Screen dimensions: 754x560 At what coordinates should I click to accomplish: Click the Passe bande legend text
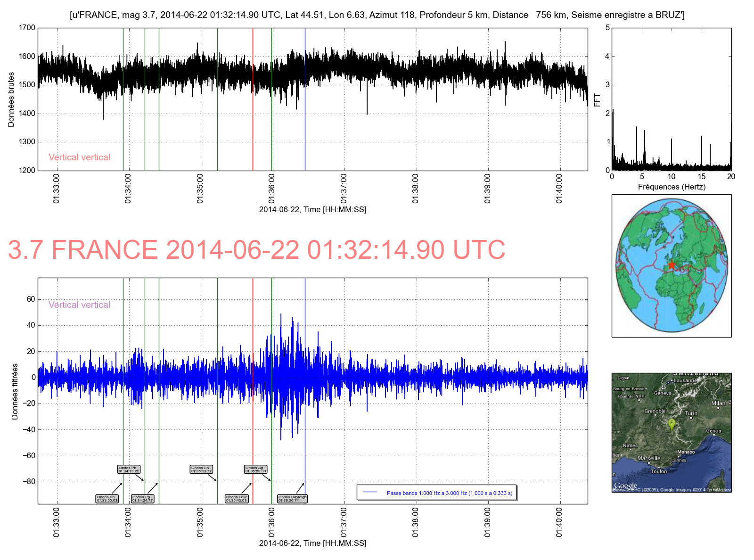[449, 493]
